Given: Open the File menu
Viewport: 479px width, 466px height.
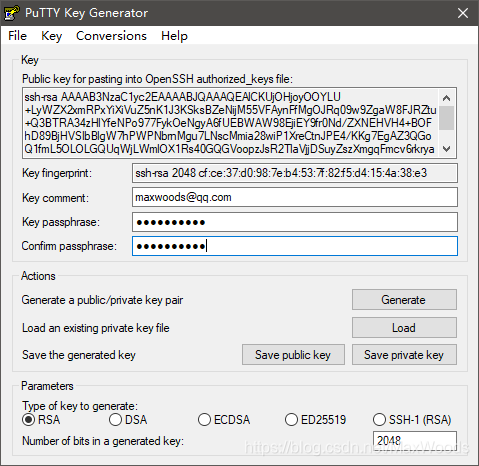Looking at the screenshot, I should click(x=17, y=36).
